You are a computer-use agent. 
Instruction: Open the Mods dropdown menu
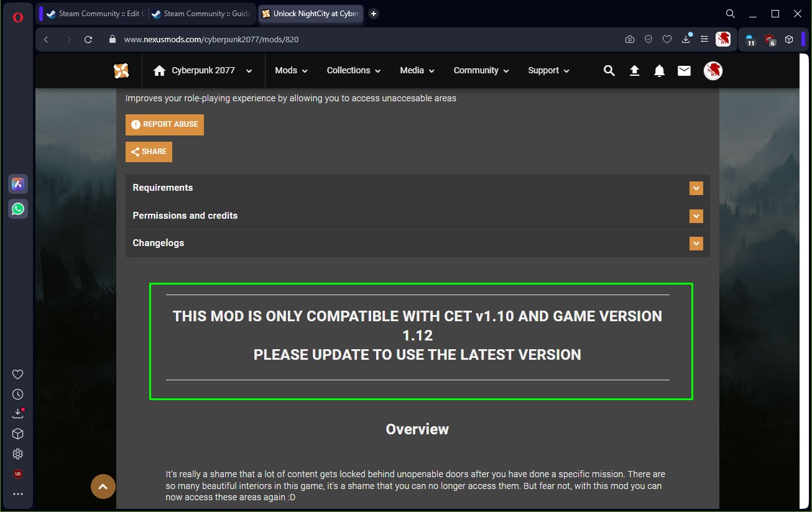pyautogui.click(x=292, y=71)
